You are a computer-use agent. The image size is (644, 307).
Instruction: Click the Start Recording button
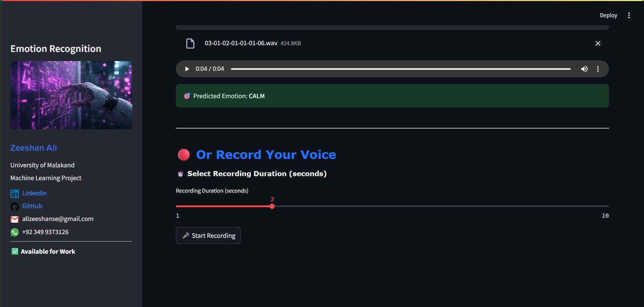click(208, 235)
